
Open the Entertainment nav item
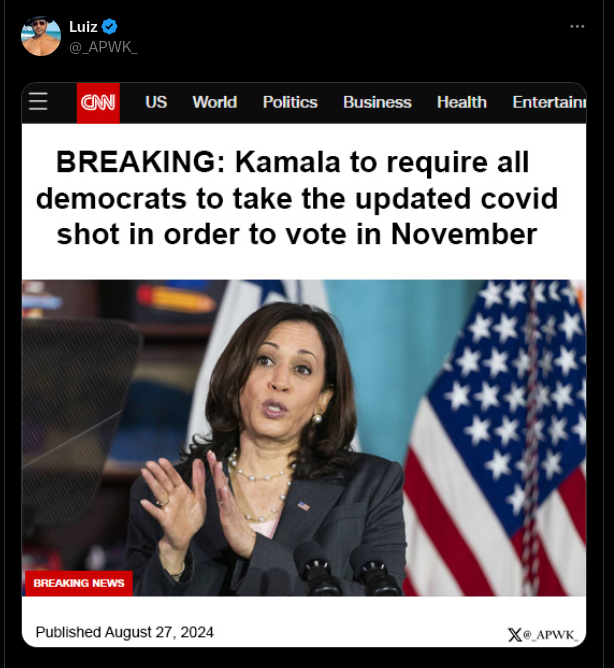549,102
